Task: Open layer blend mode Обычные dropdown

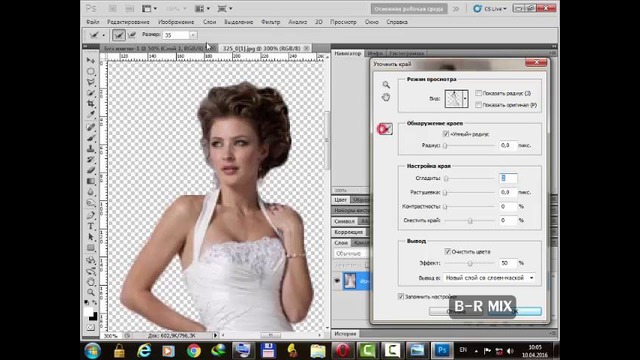Action: pos(351,253)
